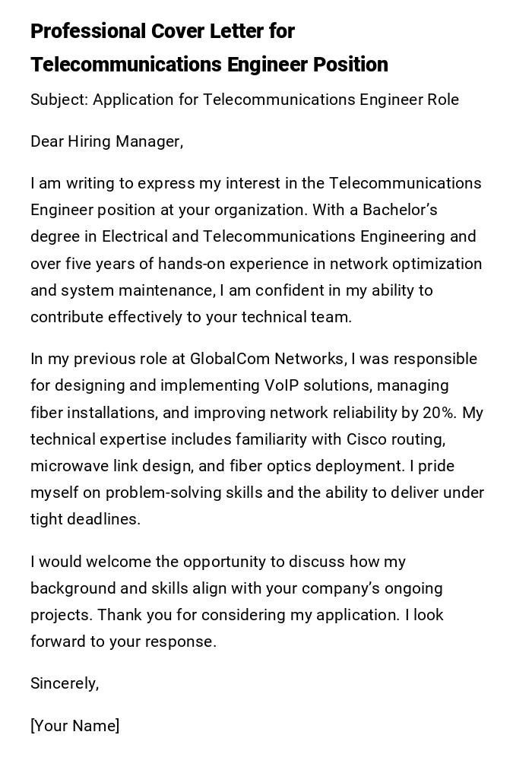This screenshot has height=773, width=532.
Task: Click 'forward to your response.' line
Action: click(x=123, y=642)
